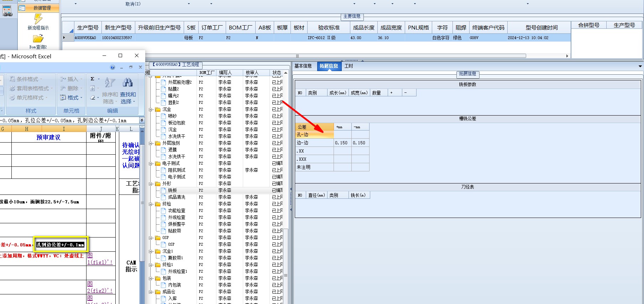The image size is (644, 304).
Task: Click the 排序和筛选 funnel icon
Action: point(110,82)
